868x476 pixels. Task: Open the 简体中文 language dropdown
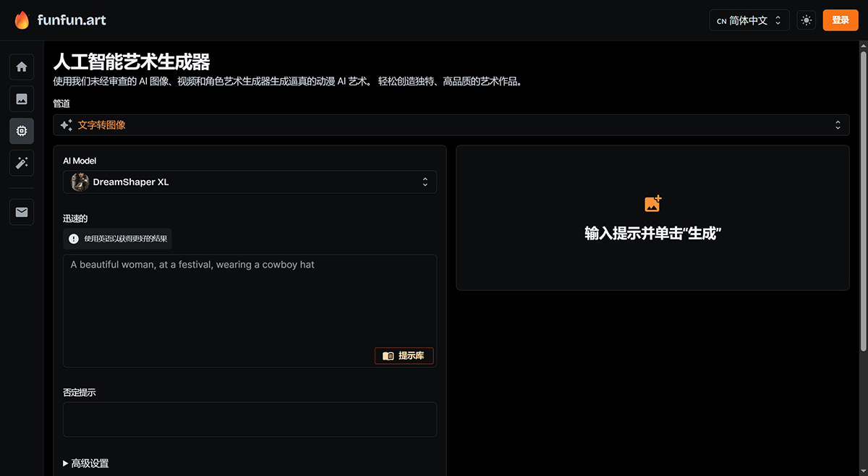pos(749,20)
